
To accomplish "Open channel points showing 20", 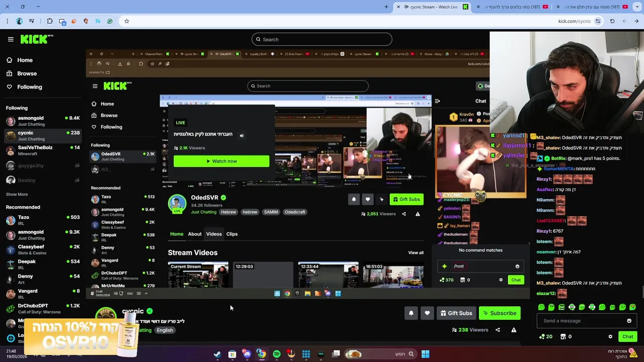I will (546, 336).
